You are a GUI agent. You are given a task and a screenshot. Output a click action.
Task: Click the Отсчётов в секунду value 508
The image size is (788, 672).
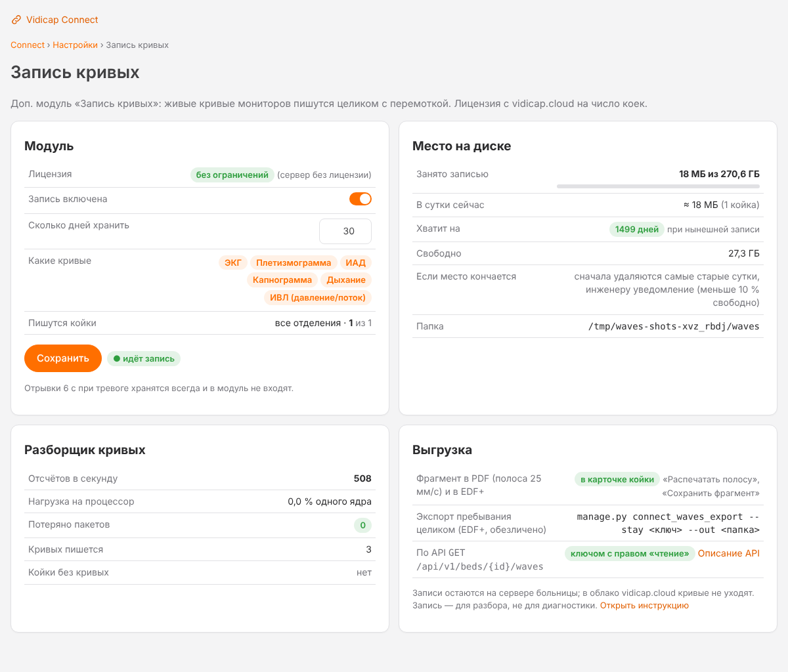click(x=362, y=479)
